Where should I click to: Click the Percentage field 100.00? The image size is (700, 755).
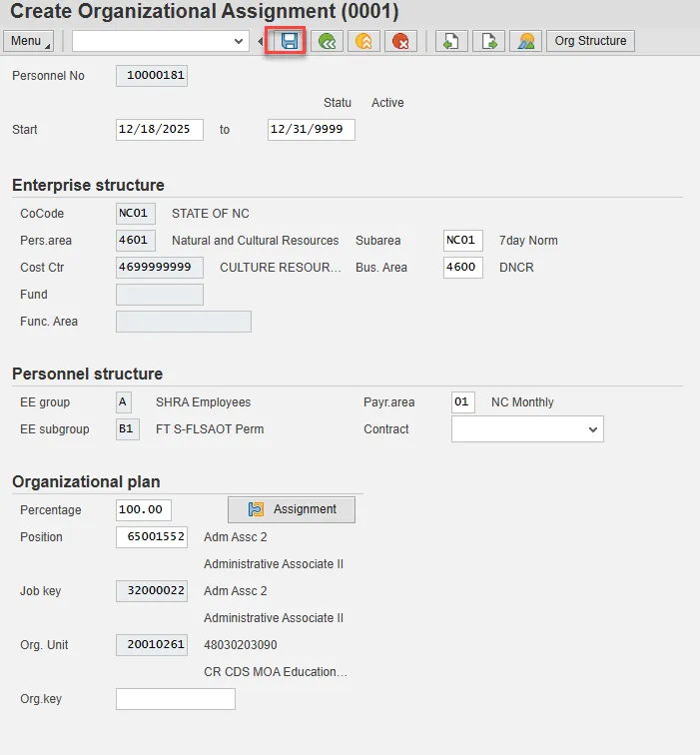(x=144, y=510)
